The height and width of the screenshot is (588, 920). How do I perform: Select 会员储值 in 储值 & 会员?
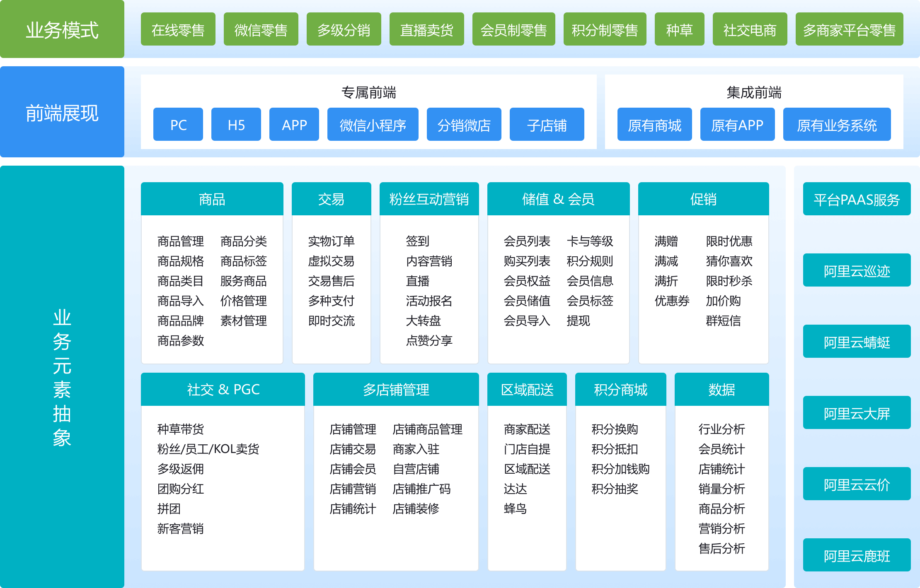[527, 301]
